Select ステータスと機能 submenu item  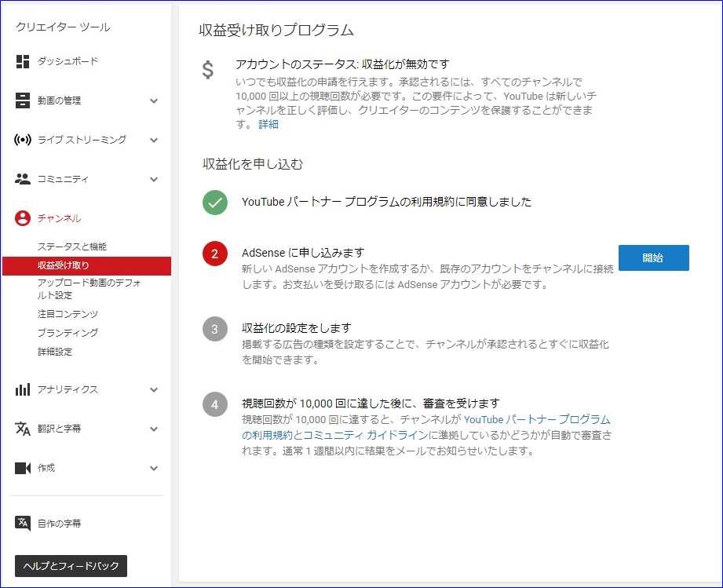pyautogui.click(x=72, y=247)
